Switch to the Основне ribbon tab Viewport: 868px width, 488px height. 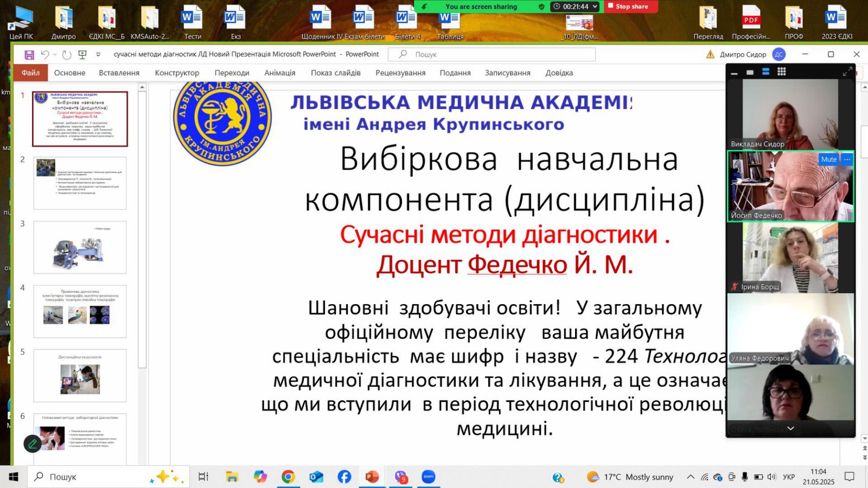(x=69, y=73)
